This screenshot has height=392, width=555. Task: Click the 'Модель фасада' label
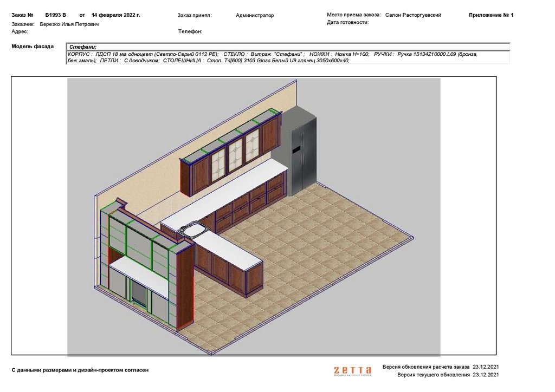coord(33,47)
